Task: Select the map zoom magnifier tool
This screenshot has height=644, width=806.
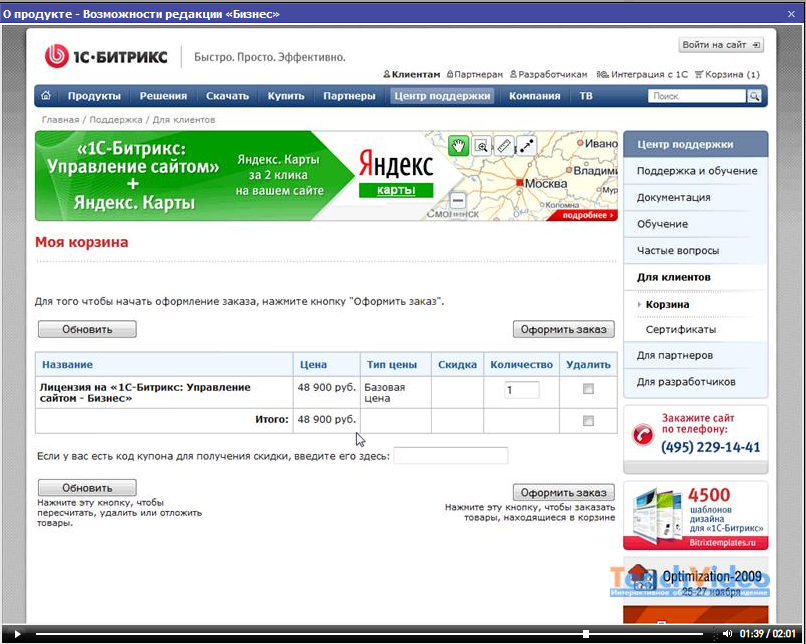Action: (x=481, y=146)
